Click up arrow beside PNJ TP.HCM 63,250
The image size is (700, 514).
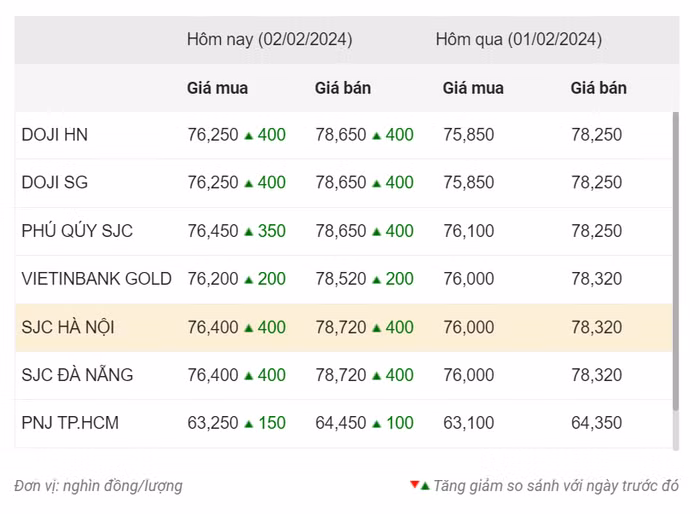[x=248, y=423]
